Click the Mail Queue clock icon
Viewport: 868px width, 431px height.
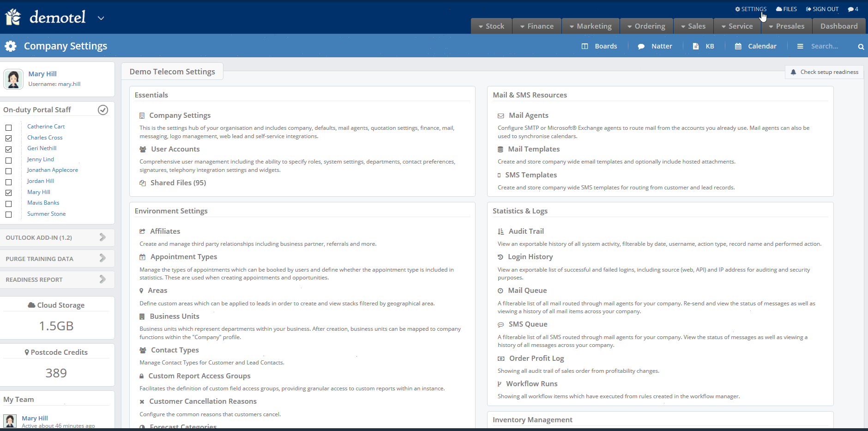[500, 291]
